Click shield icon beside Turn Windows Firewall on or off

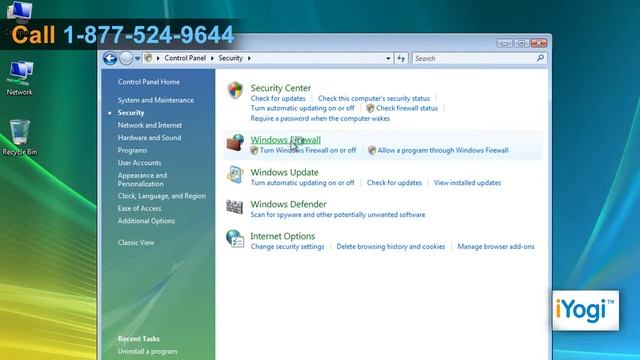254,150
